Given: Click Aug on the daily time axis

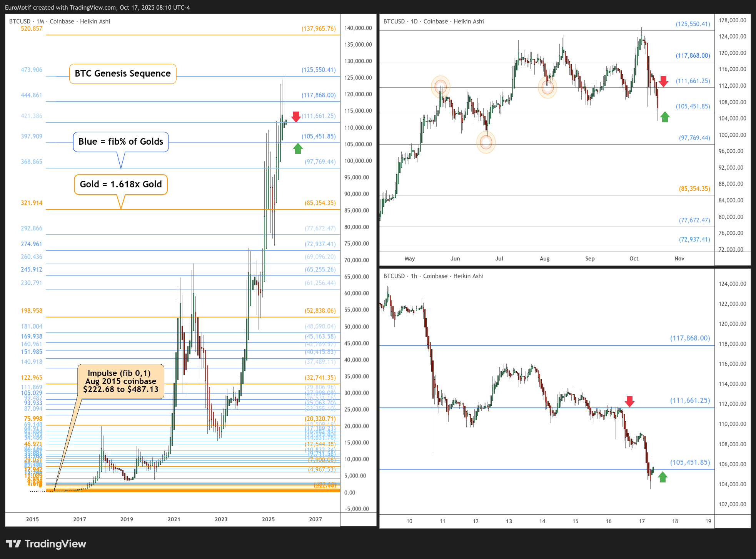Looking at the screenshot, I should point(544,259).
